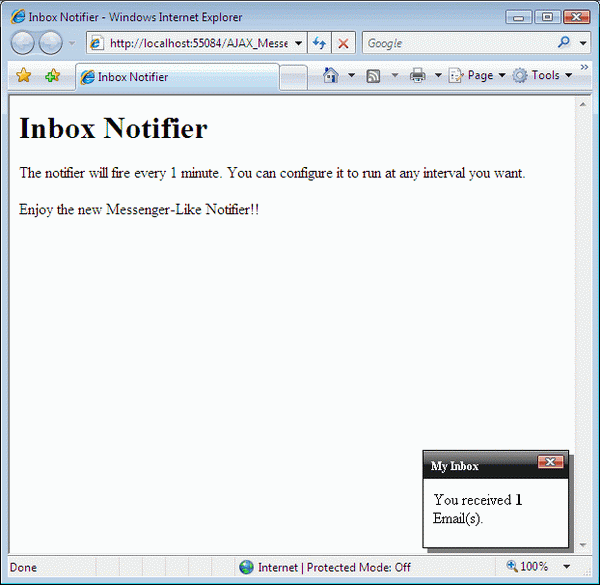The width and height of the screenshot is (600, 585).
Task: Click the 100% zoom level button
Action: point(527,566)
